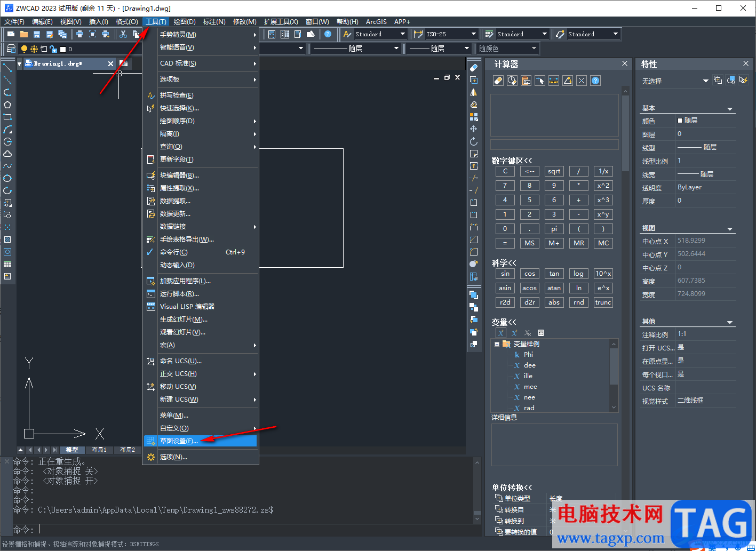This screenshot has width=756, height=551.
Task: Click the 草图设置(F)... menu item
Action: (201, 441)
